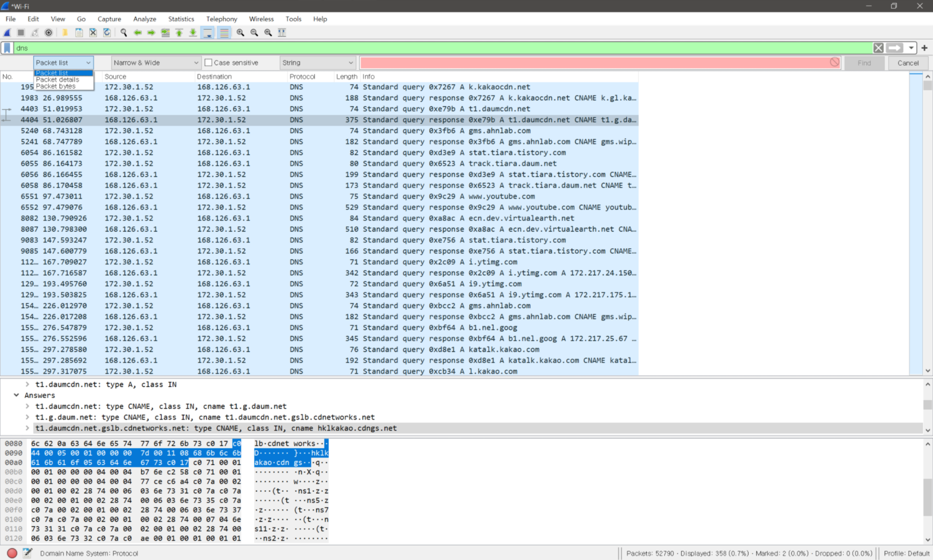
Task: Open the Capture menu
Action: pyautogui.click(x=109, y=19)
